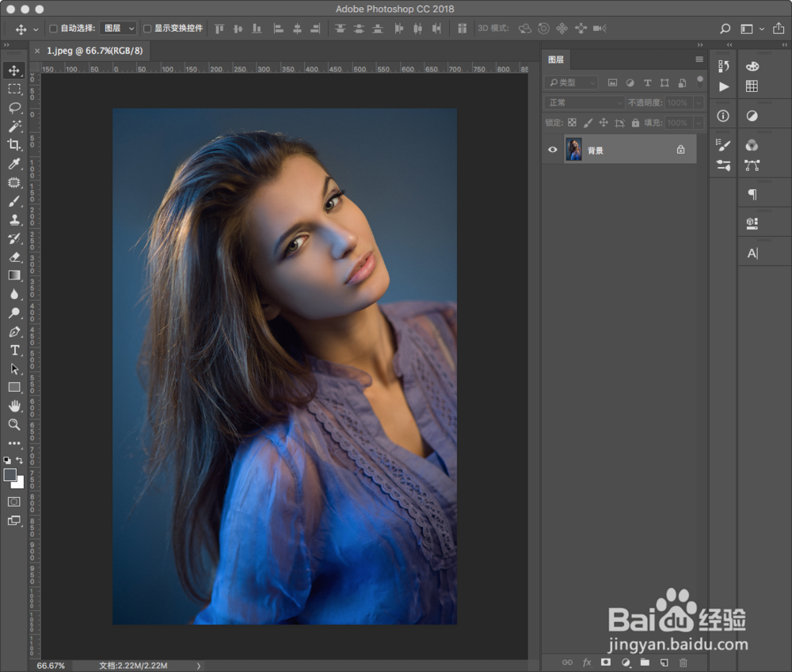Open the 类型 layer filter dropdown
Viewport: 792px width, 672px height.
coord(570,82)
